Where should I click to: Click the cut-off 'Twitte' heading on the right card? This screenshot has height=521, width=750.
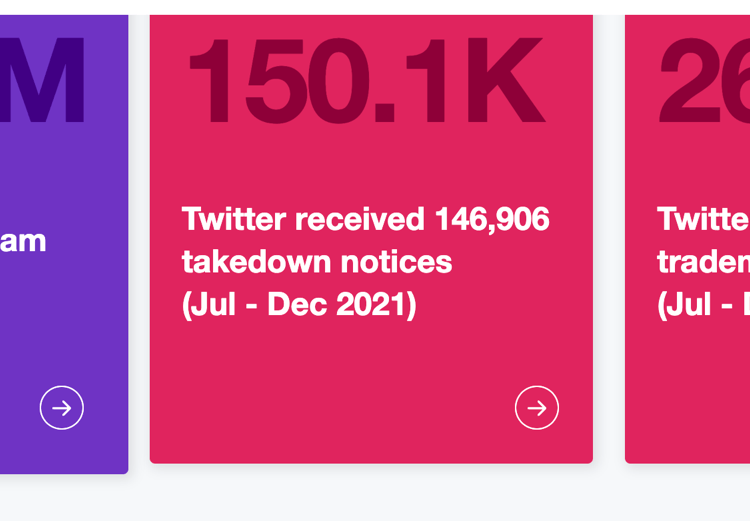[703, 219]
